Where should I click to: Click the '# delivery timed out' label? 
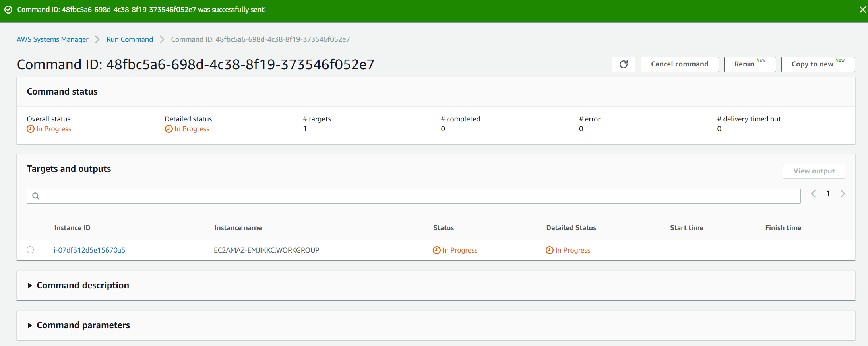[x=749, y=119]
